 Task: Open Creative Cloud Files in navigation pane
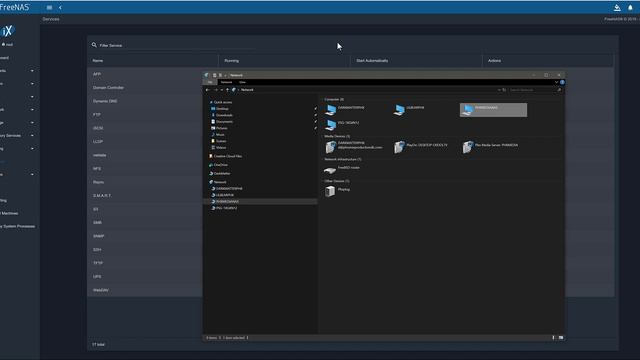[228, 156]
